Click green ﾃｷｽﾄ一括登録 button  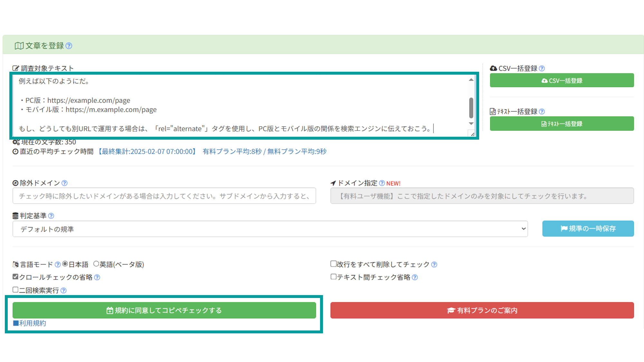562,124
